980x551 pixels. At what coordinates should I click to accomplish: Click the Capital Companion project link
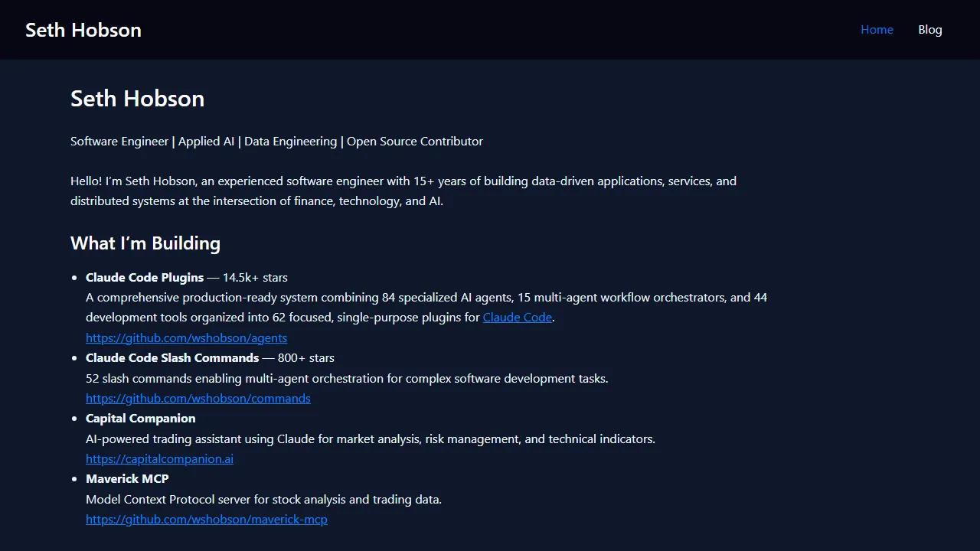coord(159,458)
